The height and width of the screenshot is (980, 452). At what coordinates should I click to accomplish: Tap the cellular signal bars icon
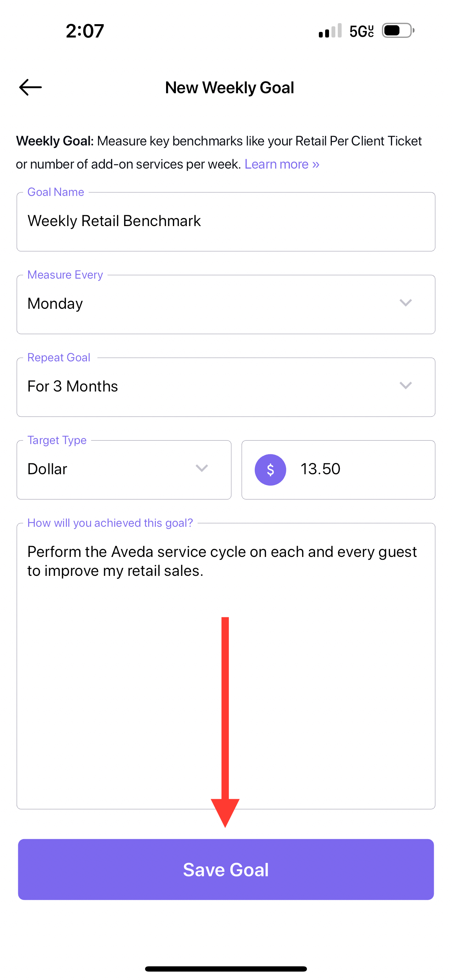(330, 30)
